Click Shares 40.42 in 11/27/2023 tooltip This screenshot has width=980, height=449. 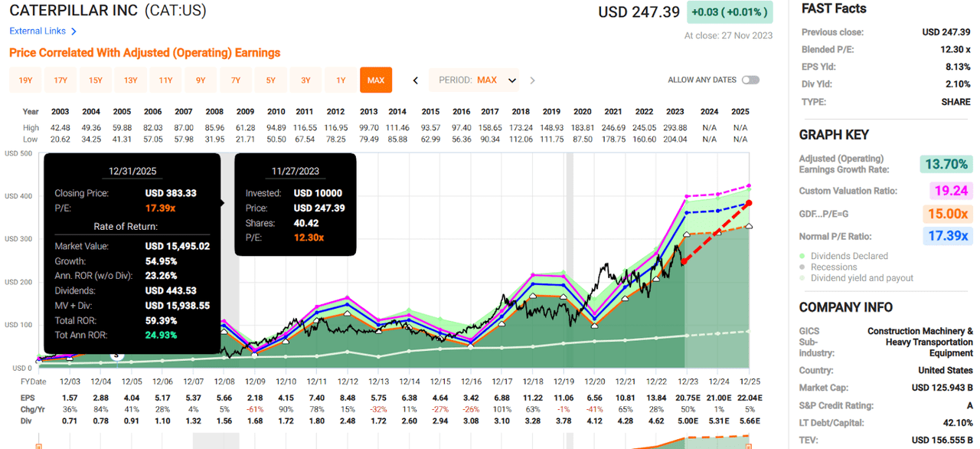point(306,223)
